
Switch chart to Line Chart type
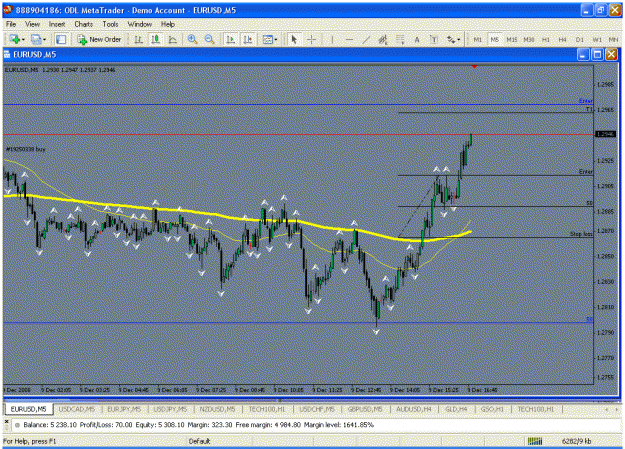[x=173, y=39]
